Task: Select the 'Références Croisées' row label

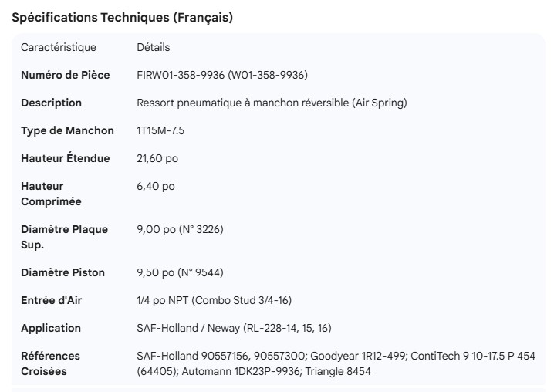Action: point(50,363)
